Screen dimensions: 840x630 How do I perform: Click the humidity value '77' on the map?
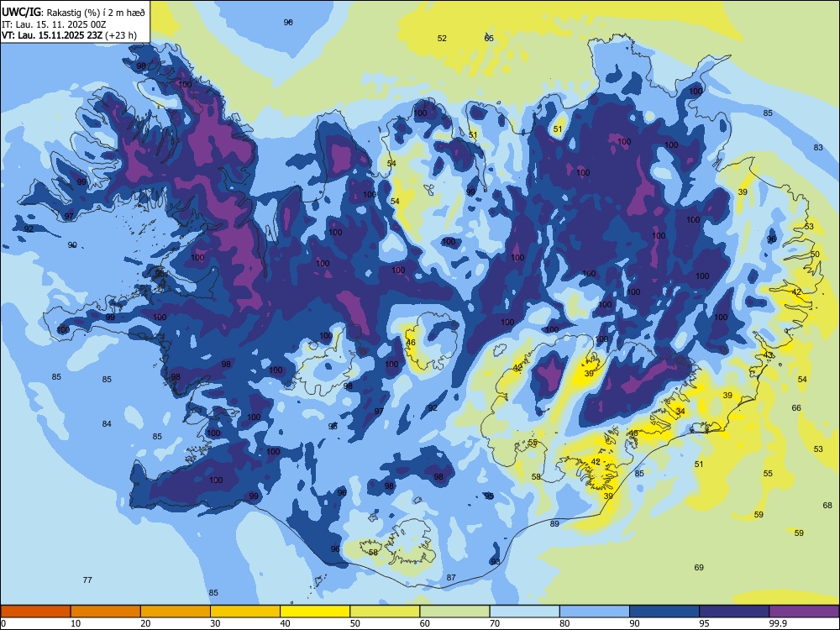(x=88, y=580)
